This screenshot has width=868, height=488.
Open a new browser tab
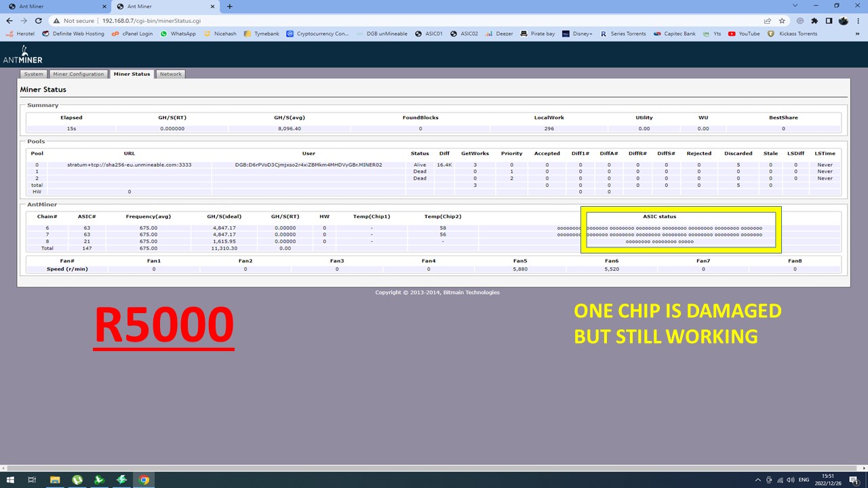tap(229, 6)
